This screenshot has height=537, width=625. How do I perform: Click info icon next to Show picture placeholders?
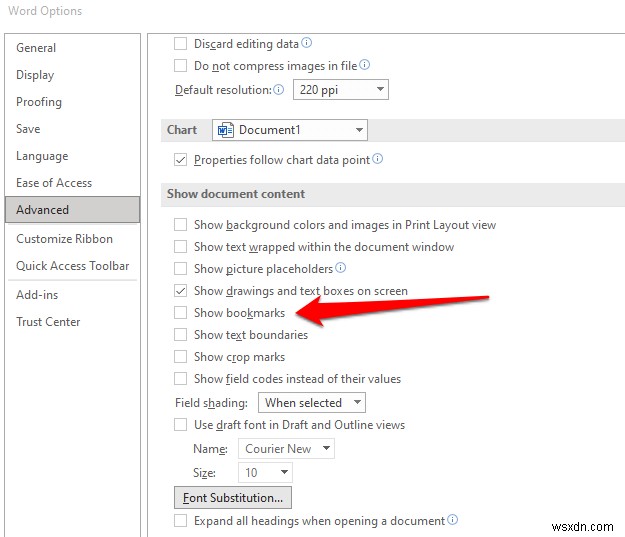(x=340, y=268)
